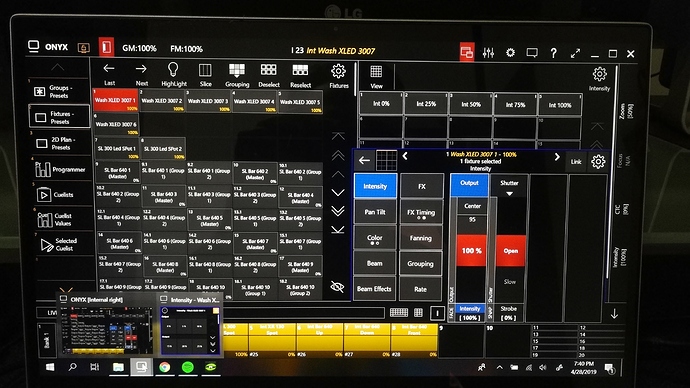Click the Reselect icon
Viewport: 690px width, 388px height.
[300, 70]
